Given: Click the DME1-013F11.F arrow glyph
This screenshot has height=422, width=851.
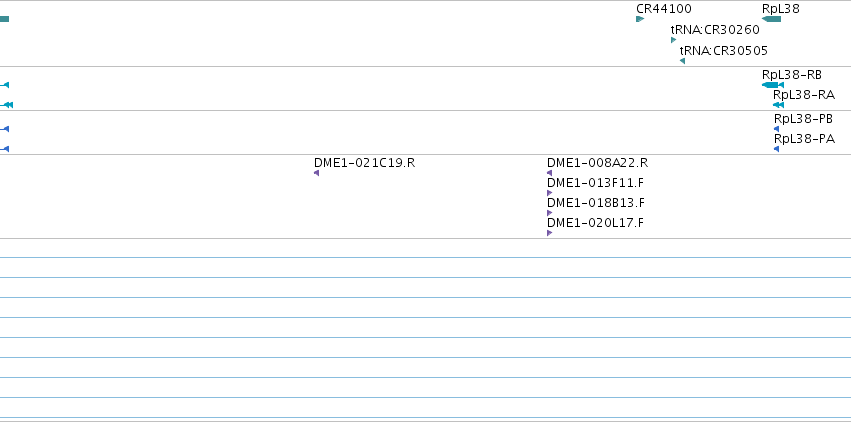Looking at the screenshot, I should (550, 193).
